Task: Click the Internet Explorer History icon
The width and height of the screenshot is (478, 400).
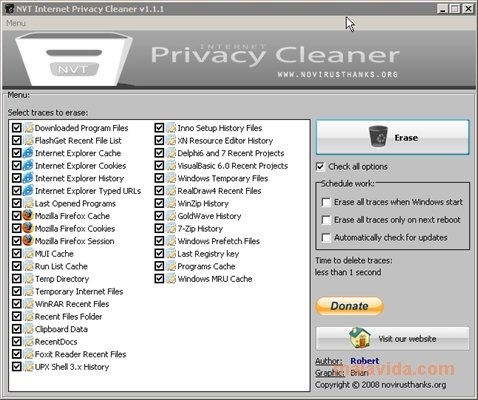Action: tap(28, 178)
